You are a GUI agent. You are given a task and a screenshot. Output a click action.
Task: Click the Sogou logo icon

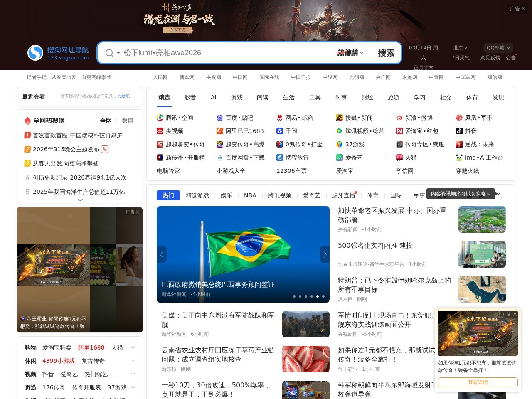tap(35, 52)
